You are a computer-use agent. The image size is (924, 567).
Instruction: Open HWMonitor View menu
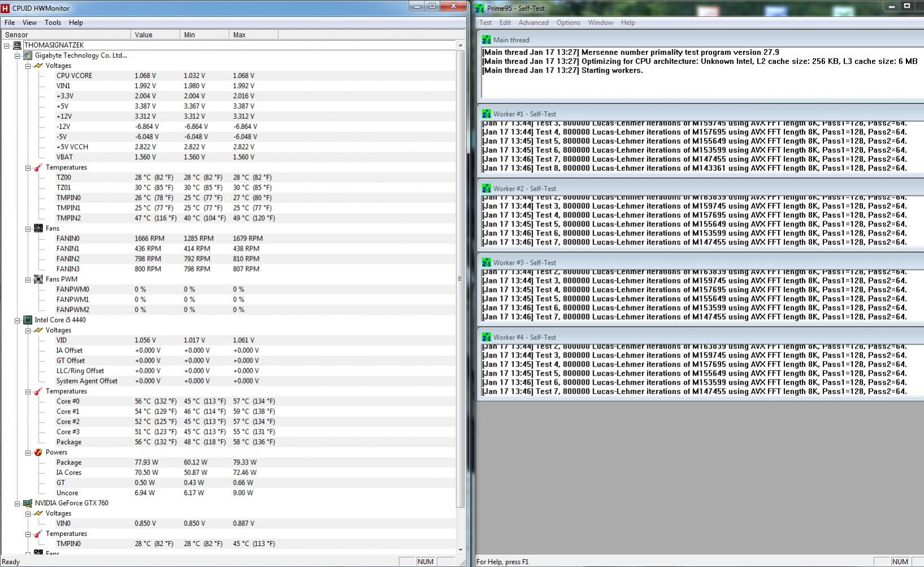(x=29, y=23)
